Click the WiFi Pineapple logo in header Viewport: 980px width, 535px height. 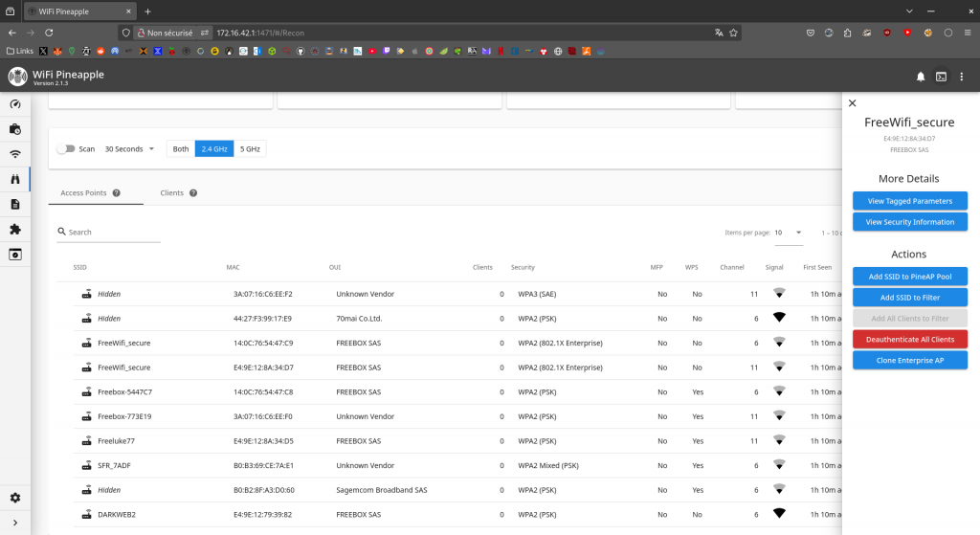point(17,77)
